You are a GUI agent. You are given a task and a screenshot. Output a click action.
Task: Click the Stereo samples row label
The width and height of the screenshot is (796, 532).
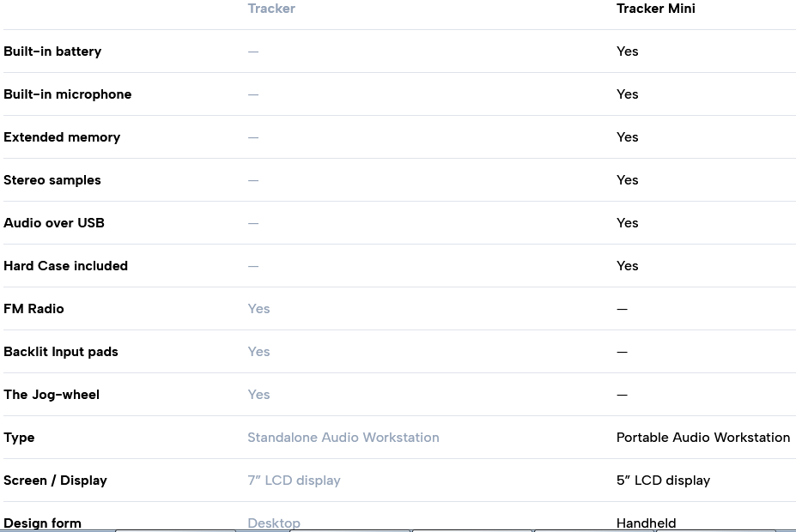coord(52,180)
